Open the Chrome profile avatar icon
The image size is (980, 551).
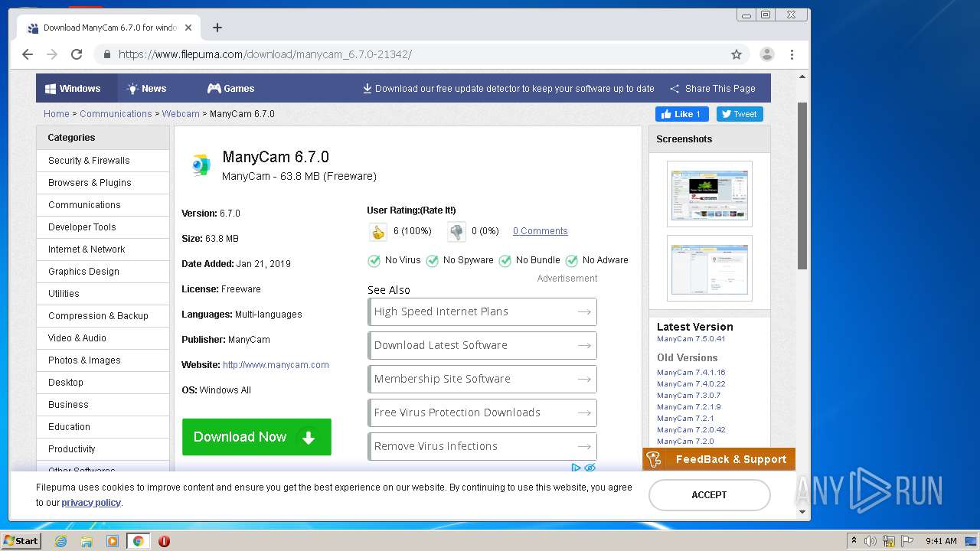point(766,54)
